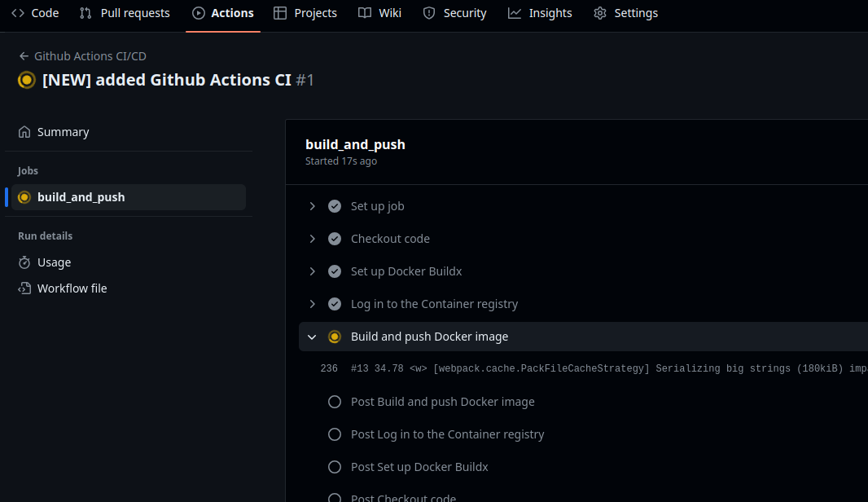Open the Security tab
This screenshot has height=502, width=868.
coord(454,13)
